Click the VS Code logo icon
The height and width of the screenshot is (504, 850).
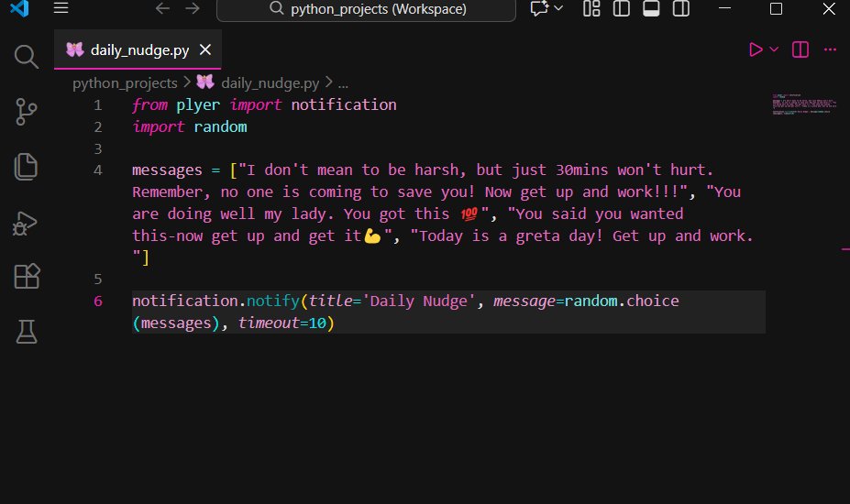pos(19,8)
